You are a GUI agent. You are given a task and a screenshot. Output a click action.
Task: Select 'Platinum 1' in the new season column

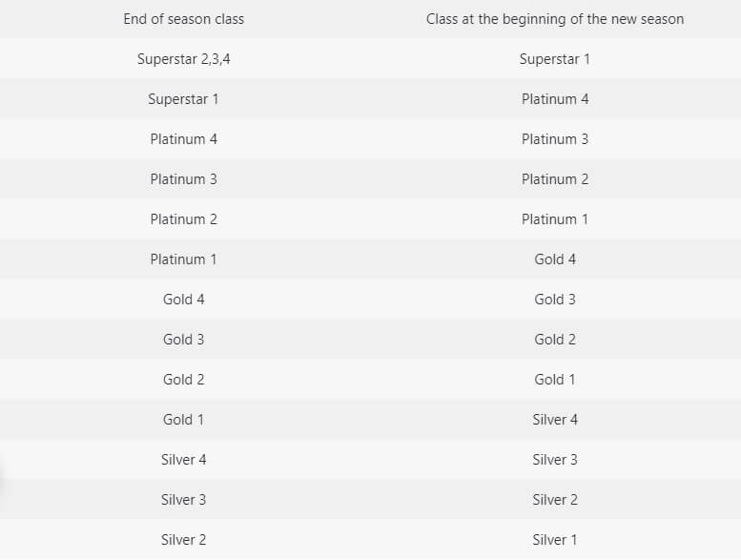point(555,219)
